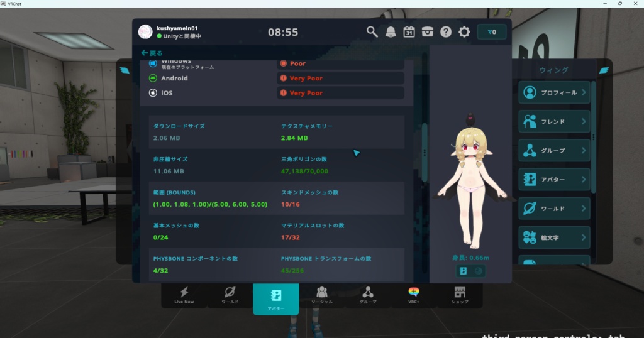644x338 pixels.
Task: Click the bounds value text
Action: click(210, 204)
